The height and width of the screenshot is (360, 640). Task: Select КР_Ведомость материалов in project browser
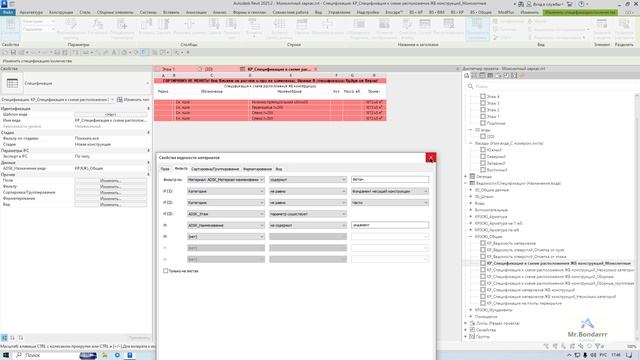(x=511, y=243)
